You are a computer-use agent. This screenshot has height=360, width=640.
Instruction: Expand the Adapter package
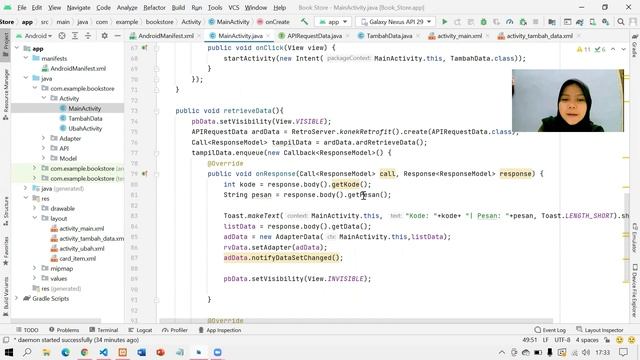44,138
